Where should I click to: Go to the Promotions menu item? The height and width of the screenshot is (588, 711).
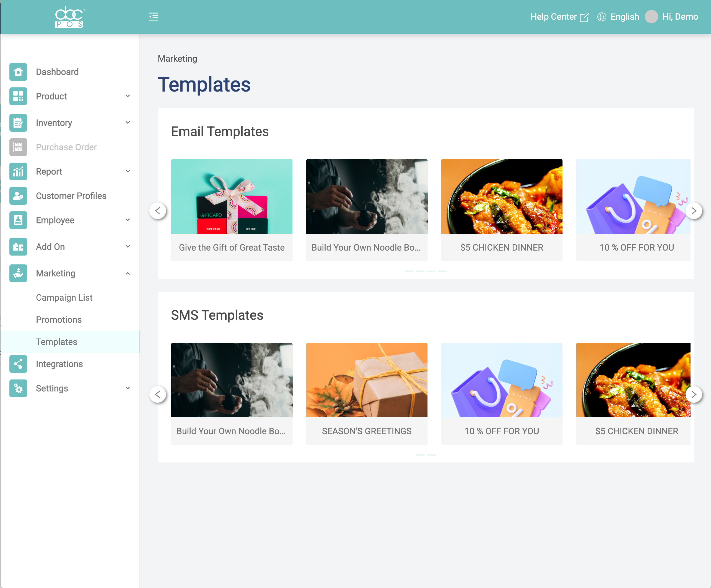point(59,319)
